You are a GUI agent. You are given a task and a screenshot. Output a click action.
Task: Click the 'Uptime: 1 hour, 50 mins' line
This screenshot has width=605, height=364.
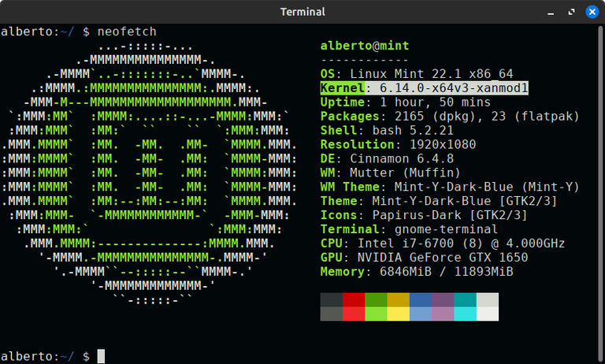click(406, 102)
